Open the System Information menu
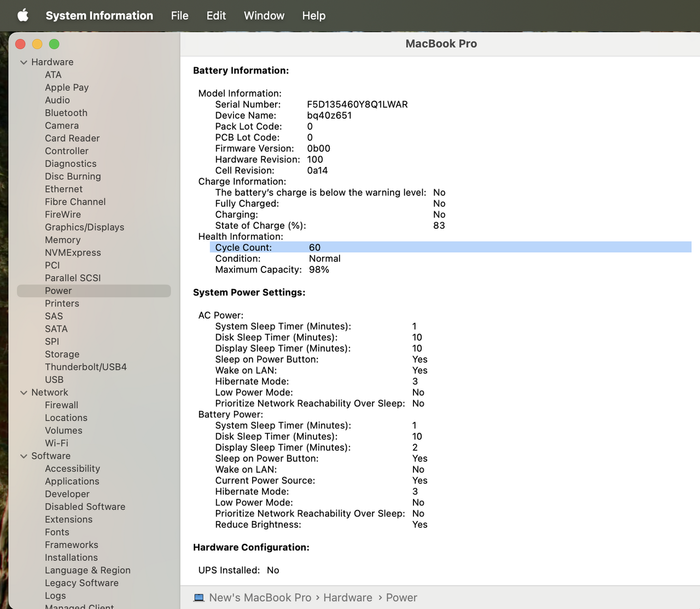Image resolution: width=700 pixels, height=609 pixels. tap(99, 15)
